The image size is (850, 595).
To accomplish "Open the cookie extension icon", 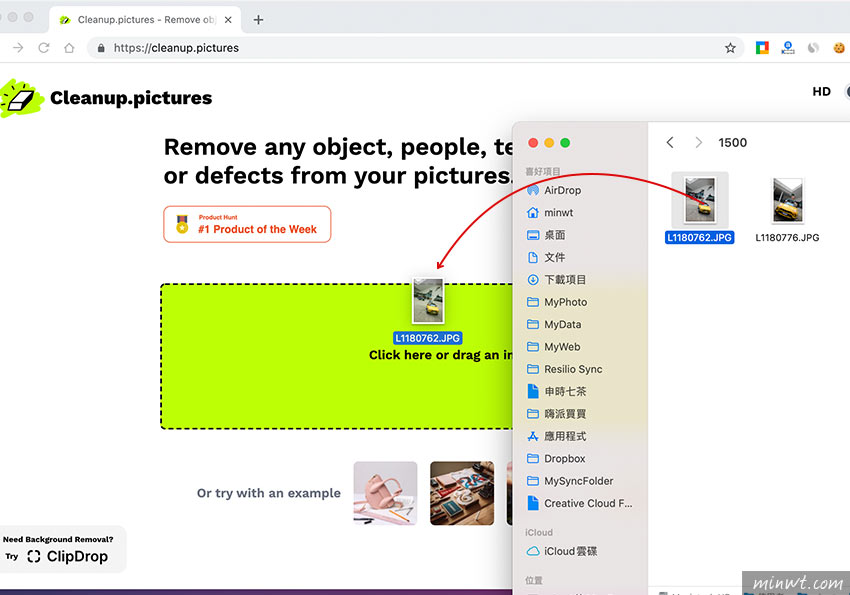I will (x=839, y=48).
